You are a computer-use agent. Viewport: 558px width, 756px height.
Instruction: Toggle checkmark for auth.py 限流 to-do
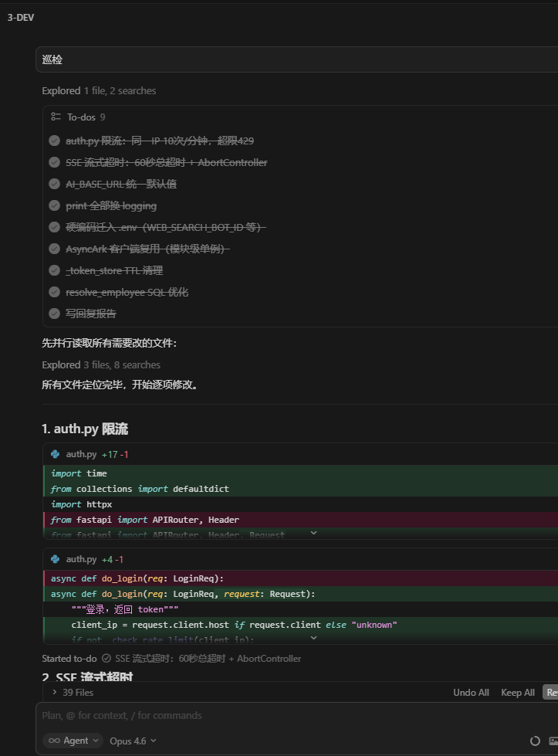[55, 141]
